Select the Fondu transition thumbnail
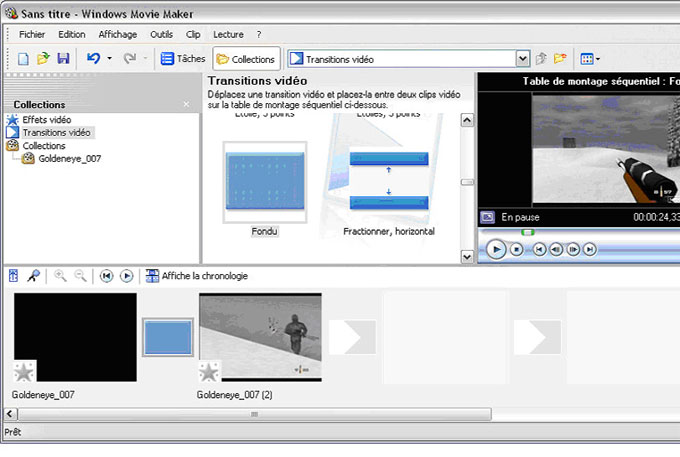680x457 pixels. [265, 182]
